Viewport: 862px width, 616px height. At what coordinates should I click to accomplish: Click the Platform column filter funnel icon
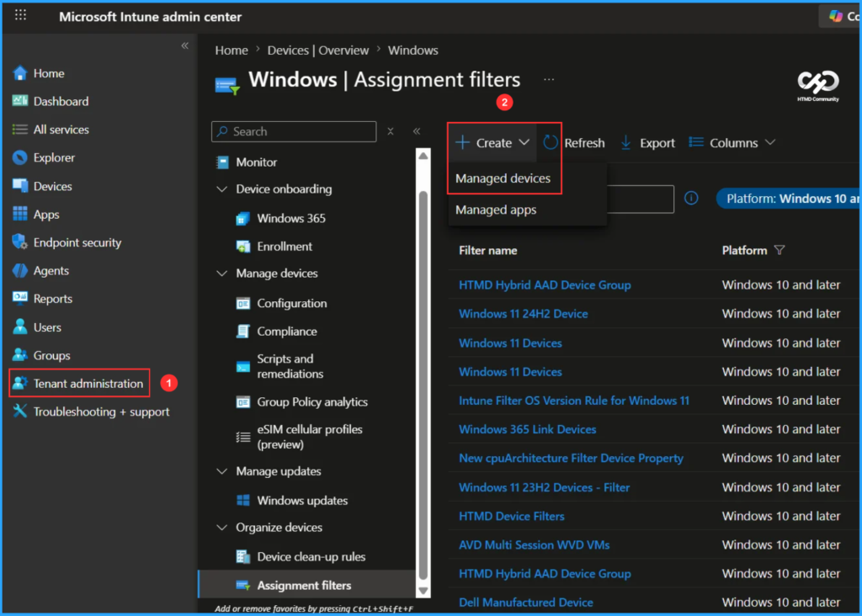tap(779, 251)
